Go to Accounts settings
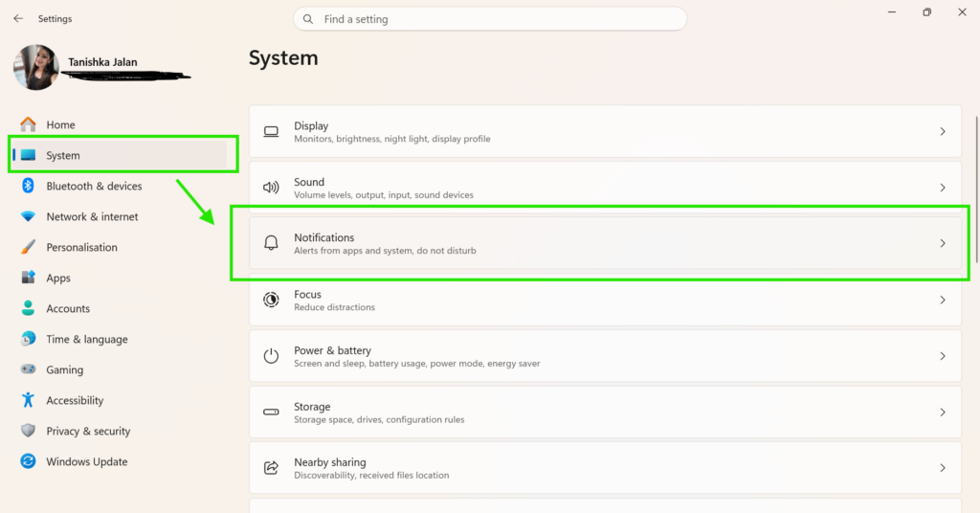 (119, 308)
